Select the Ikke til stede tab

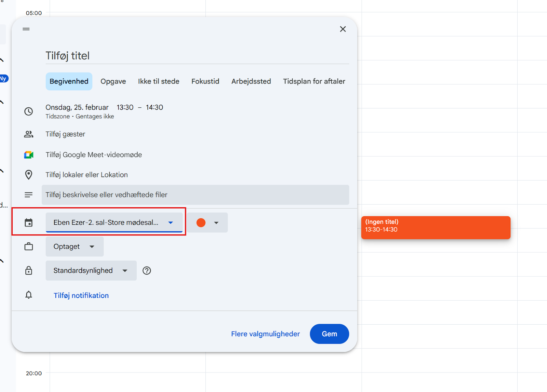point(159,81)
